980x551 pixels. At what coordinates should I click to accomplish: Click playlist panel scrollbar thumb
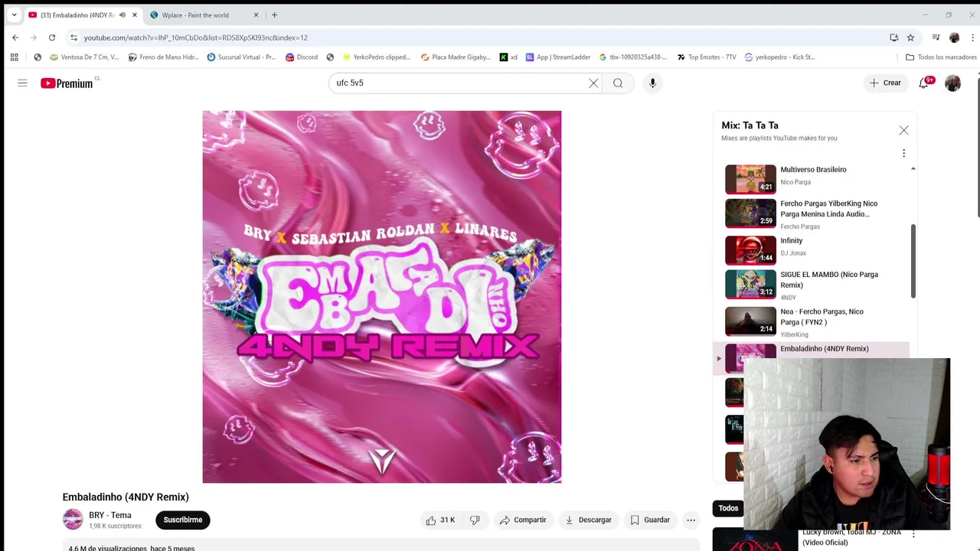pos(913,261)
